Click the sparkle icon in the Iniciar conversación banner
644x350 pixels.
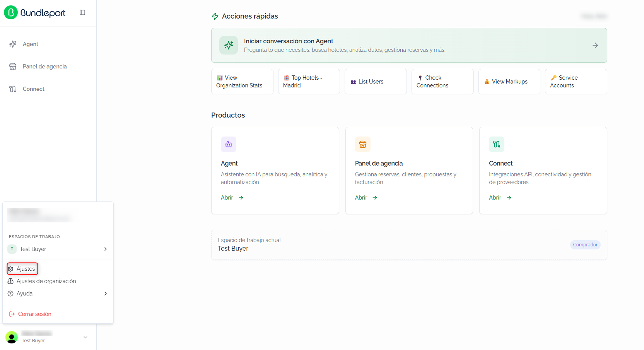[229, 45]
